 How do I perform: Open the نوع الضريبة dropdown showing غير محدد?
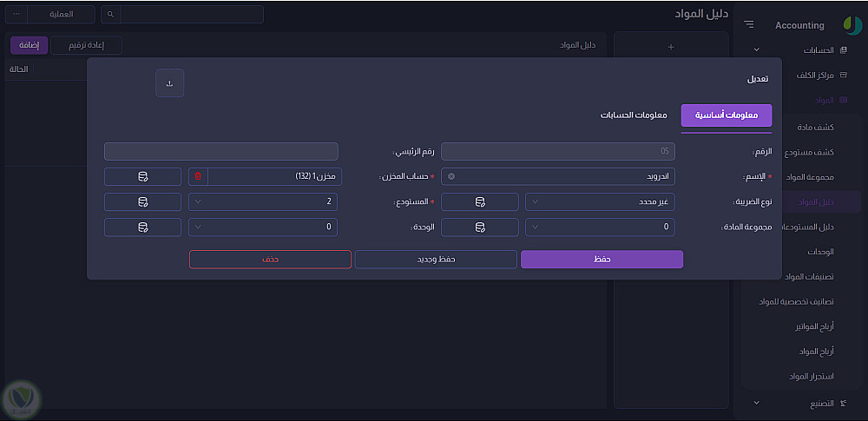click(600, 201)
